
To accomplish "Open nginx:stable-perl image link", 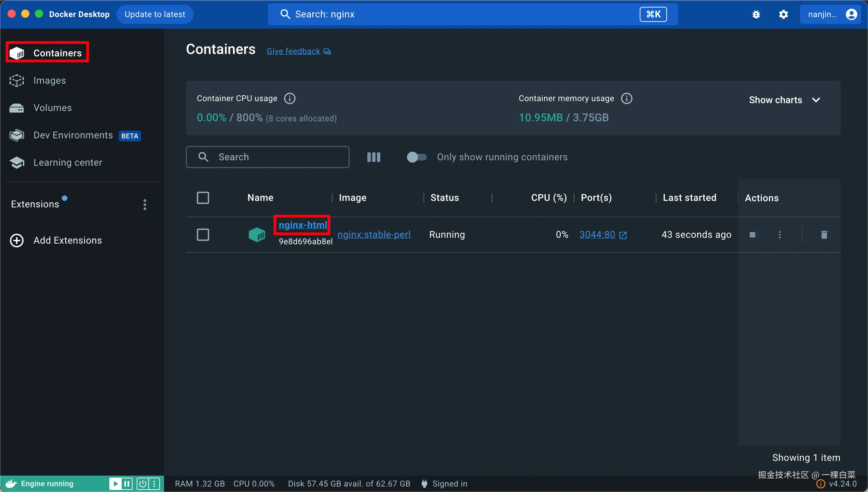I will tap(374, 235).
